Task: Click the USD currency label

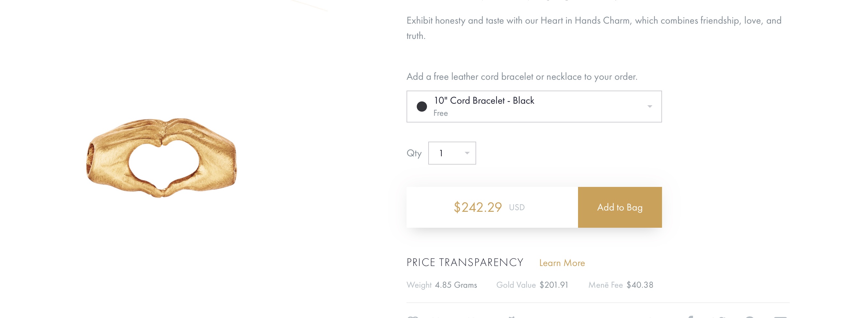Action: pos(517,208)
